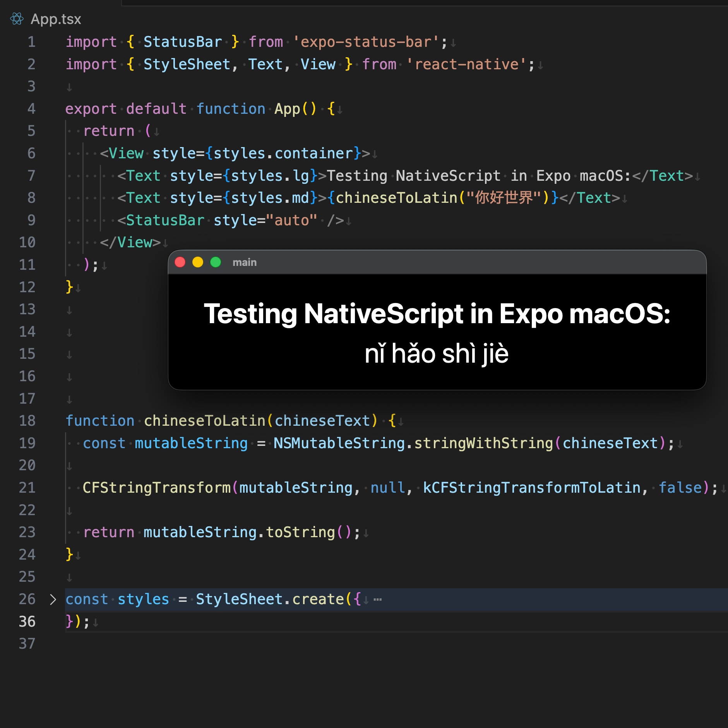Click the null argument on line 21

pyautogui.click(x=388, y=488)
